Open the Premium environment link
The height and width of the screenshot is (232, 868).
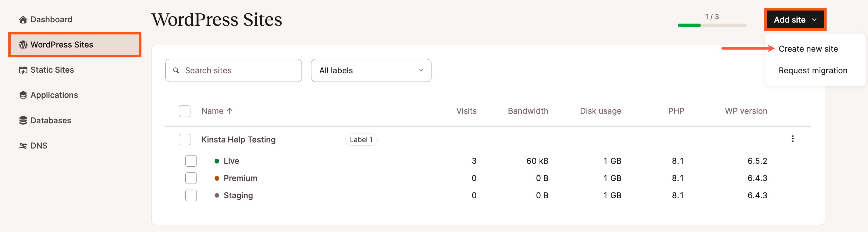[x=240, y=178]
